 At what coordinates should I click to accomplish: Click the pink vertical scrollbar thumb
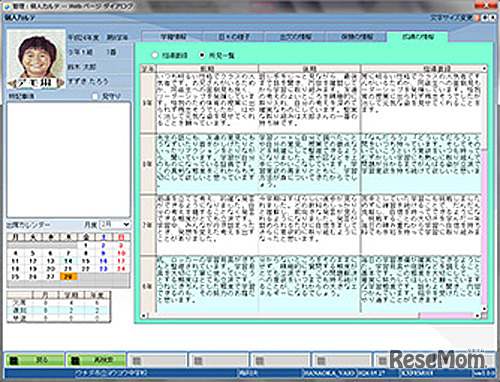coord(484,227)
